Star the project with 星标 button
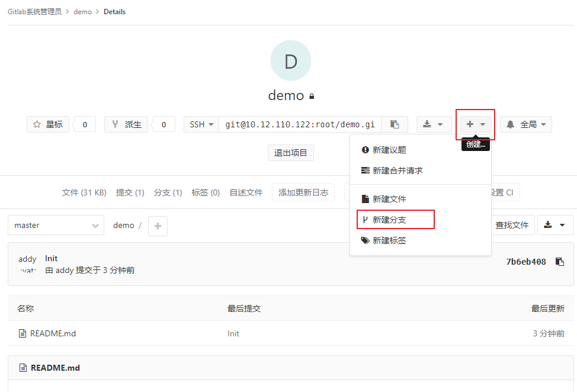 (x=48, y=124)
